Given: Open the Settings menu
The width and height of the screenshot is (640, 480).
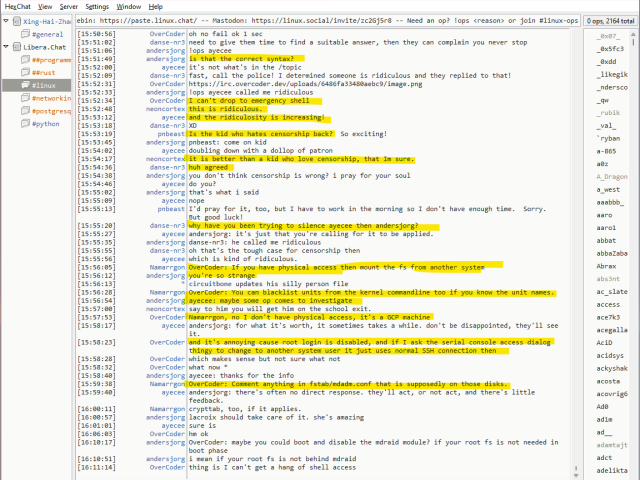Looking at the screenshot, I should point(97,6).
